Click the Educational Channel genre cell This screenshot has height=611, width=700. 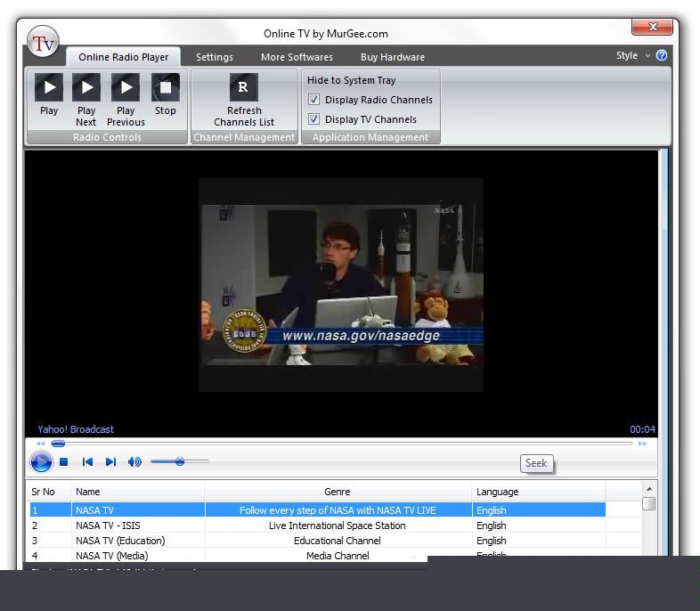[x=338, y=541]
